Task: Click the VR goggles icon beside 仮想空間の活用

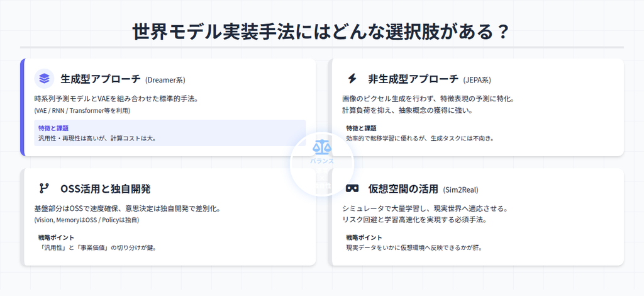Action: pos(352,188)
